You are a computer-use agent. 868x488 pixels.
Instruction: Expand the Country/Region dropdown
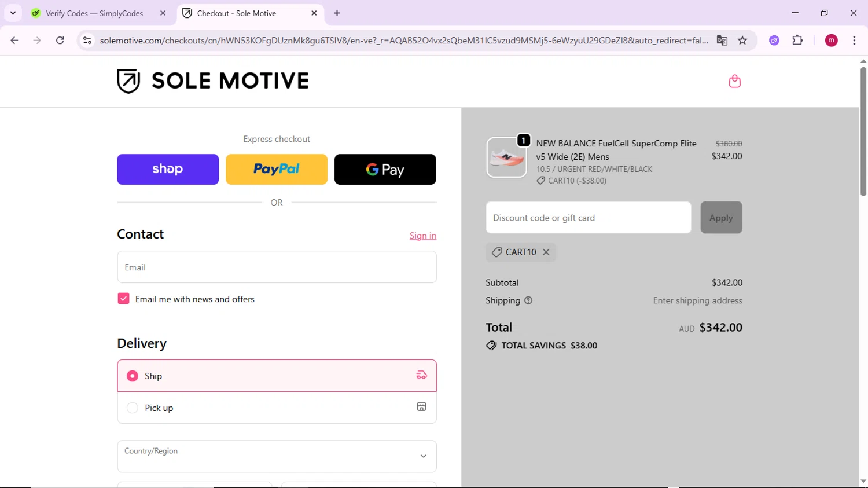(277, 456)
